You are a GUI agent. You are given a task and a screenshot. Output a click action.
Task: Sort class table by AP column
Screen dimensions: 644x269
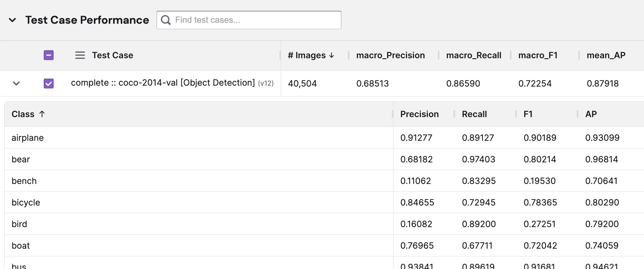[x=591, y=114]
